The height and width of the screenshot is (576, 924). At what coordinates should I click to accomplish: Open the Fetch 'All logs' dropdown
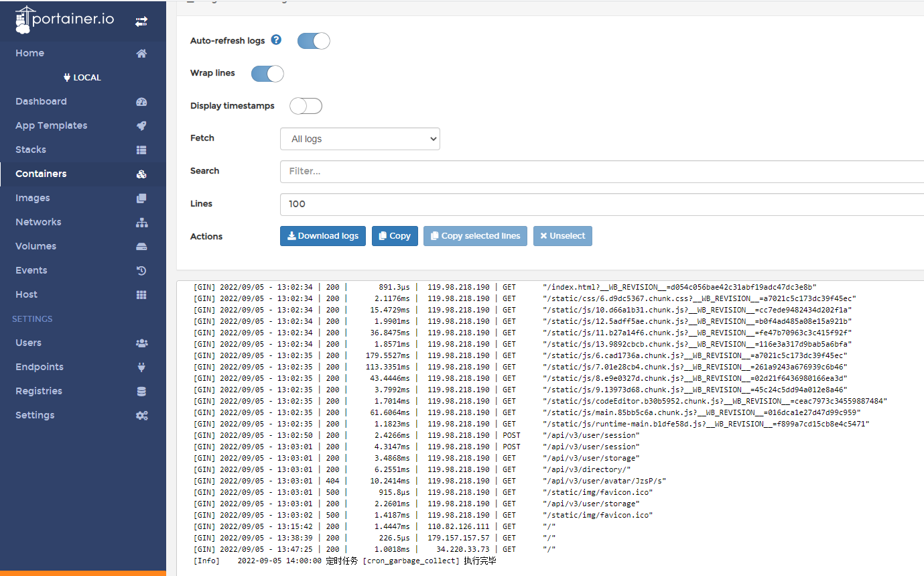pos(360,139)
